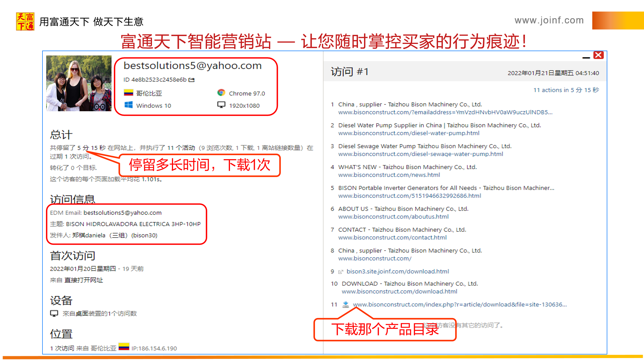Click the Chrome browser icon
This screenshot has width=644, height=362.
click(x=221, y=93)
